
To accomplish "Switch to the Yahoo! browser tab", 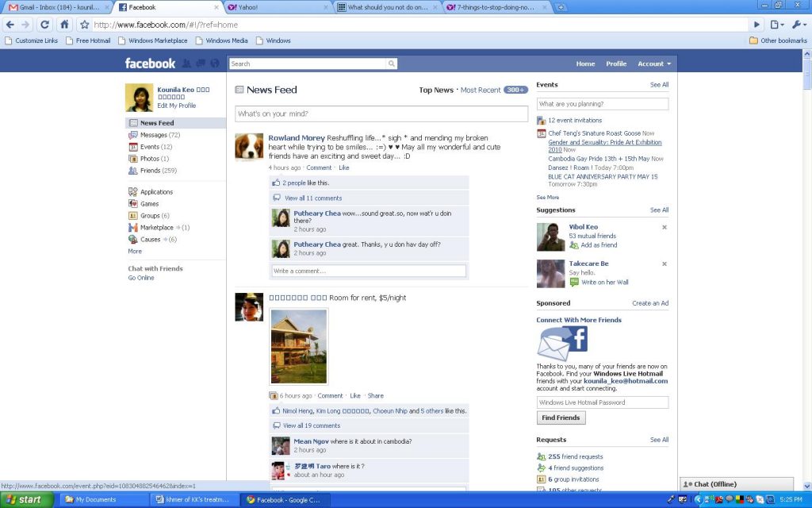I will pyautogui.click(x=277, y=7).
